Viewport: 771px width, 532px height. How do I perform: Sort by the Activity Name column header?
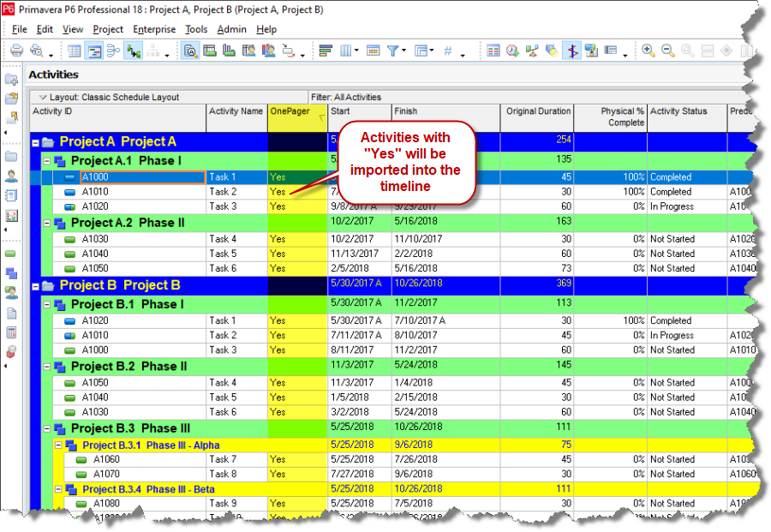(236, 117)
